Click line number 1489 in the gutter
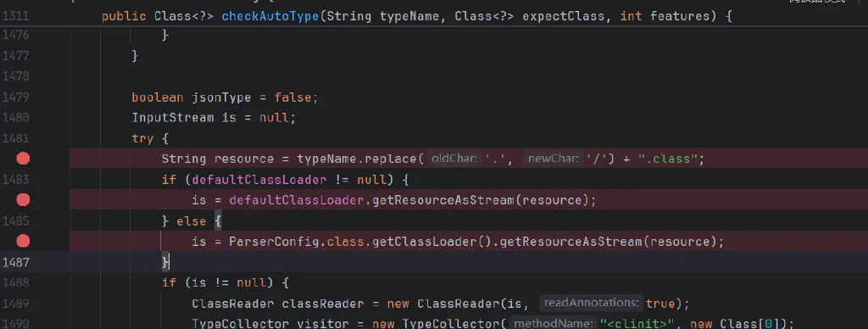This screenshot has width=868, height=329. point(15,304)
